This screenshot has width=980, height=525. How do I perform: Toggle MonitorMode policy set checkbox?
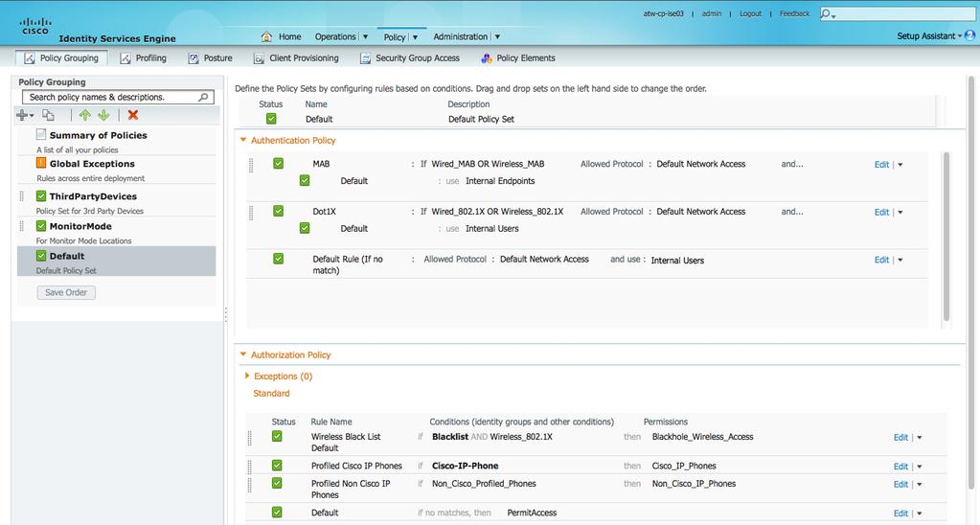[41, 226]
